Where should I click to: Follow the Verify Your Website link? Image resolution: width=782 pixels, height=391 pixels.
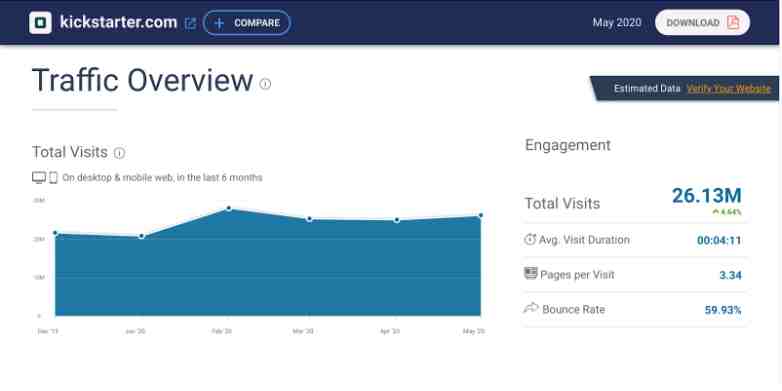click(x=729, y=89)
